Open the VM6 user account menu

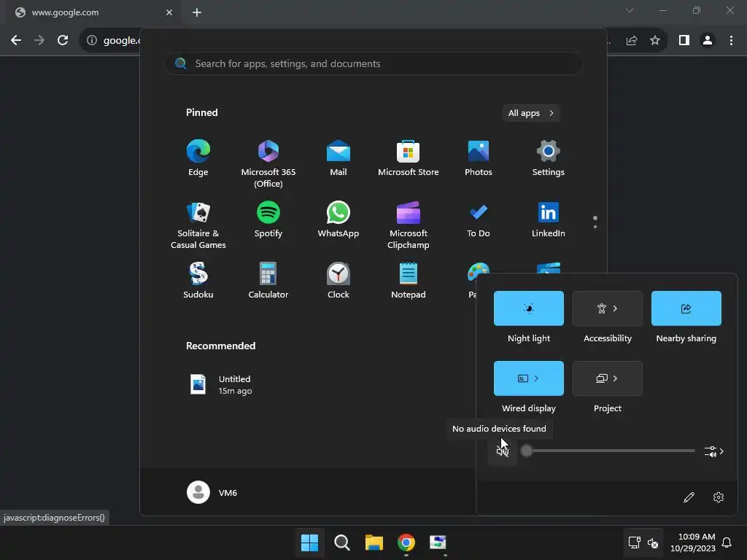pos(212,492)
